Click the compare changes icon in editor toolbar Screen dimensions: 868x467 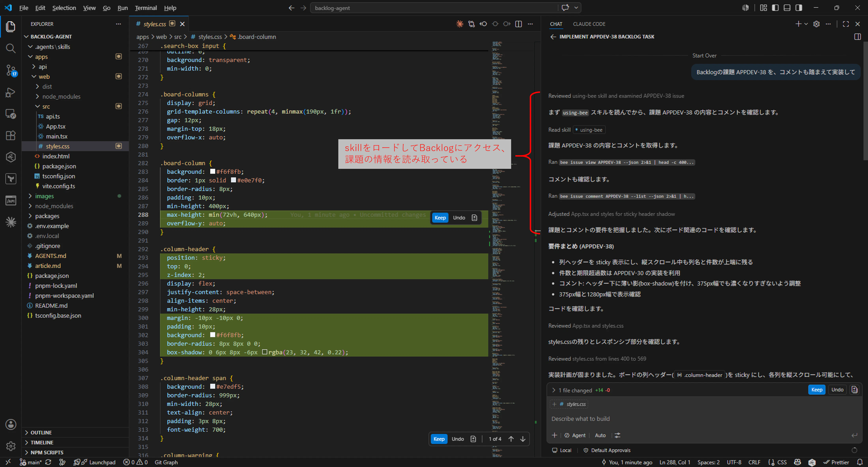471,24
